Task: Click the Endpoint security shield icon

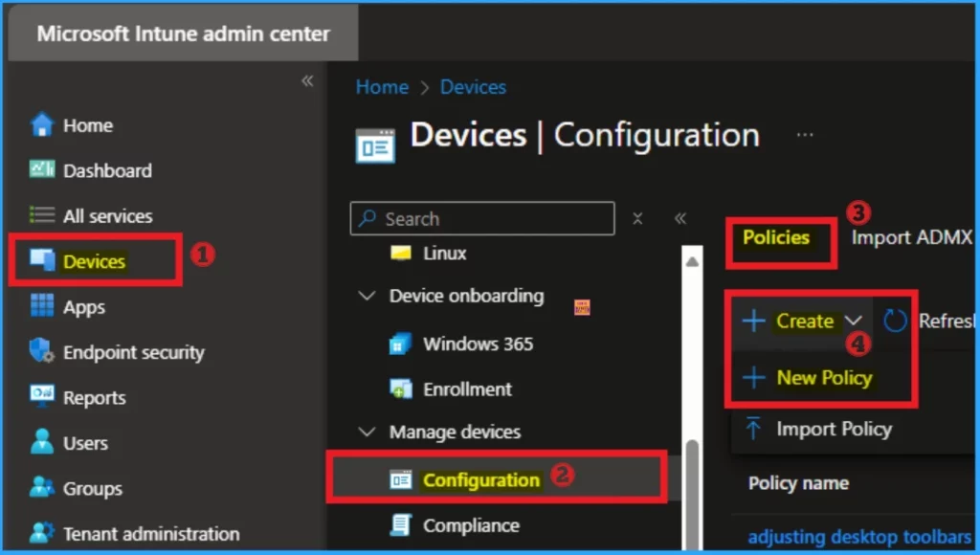Action: [42, 351]
